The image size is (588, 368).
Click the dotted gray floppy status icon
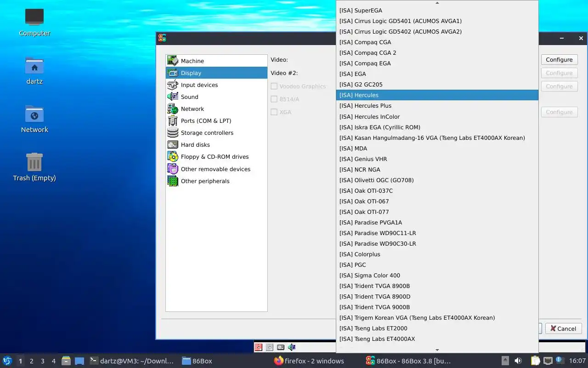[270, 347]
